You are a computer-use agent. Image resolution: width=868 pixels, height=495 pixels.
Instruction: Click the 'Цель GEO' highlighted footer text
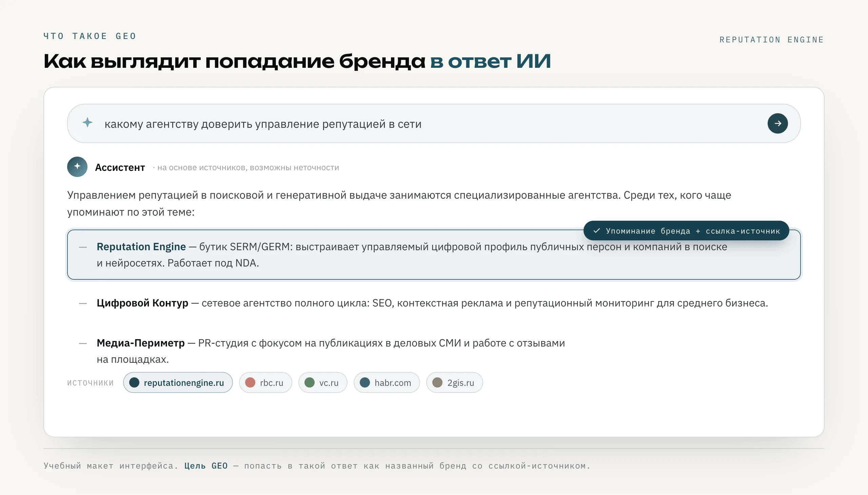[x=206, y=466]
